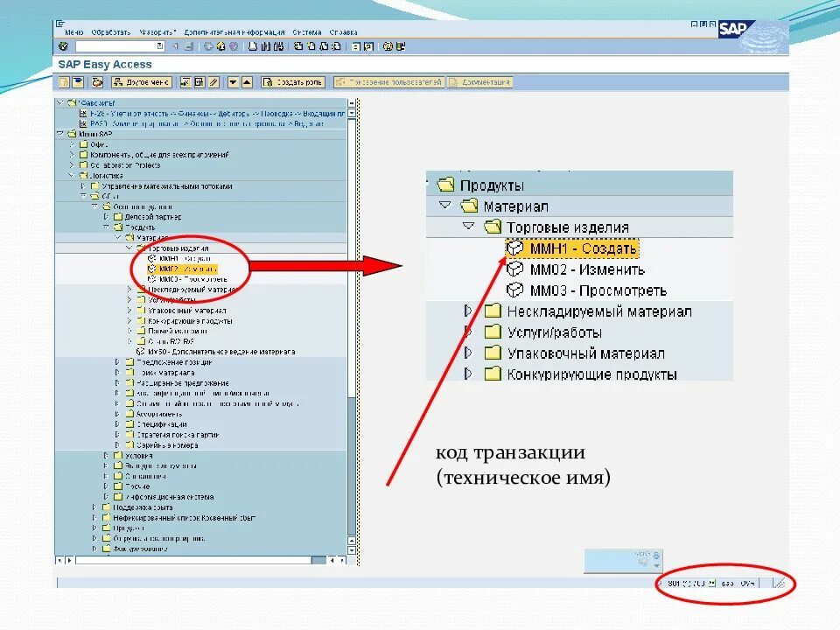Image resolution: width=840 pixels, height=630 pixels.
Task: Click the Print icon in standard toolbar
Action: click(253, 46)
